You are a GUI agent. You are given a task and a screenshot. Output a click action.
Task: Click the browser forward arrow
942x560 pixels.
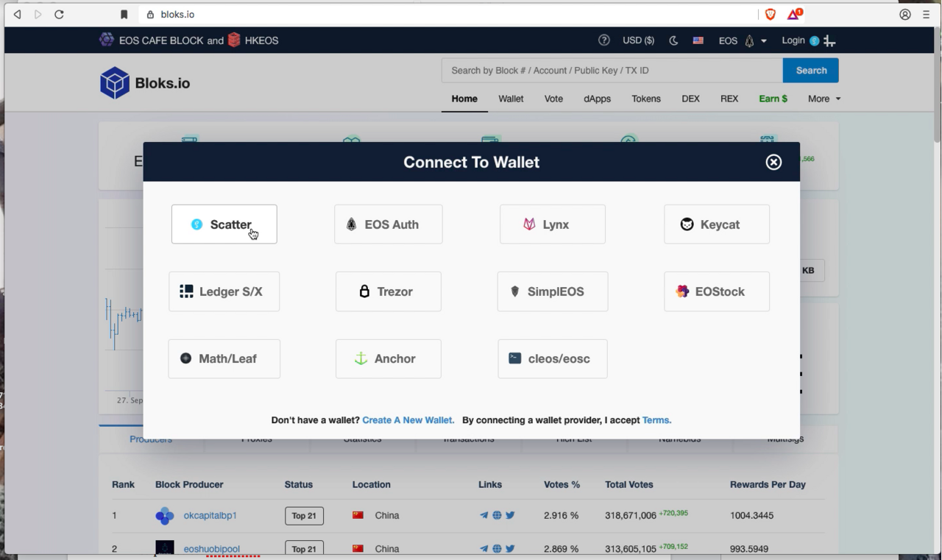click(38, 14)
